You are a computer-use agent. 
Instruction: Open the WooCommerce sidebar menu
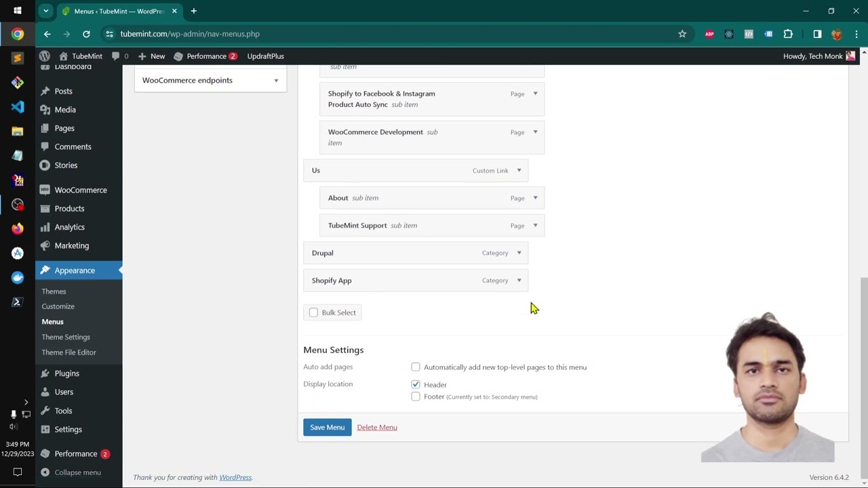[x=80, y=190]
